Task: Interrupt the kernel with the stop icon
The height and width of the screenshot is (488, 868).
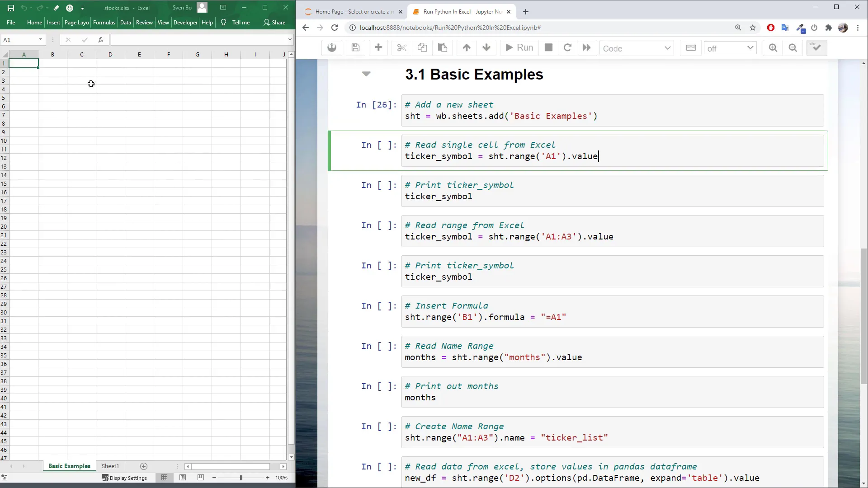Action: (x=548, y=48)
